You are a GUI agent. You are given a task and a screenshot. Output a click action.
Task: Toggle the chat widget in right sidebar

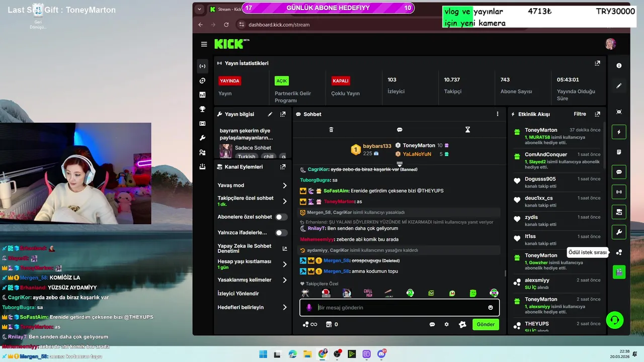[x=619, y=172]
